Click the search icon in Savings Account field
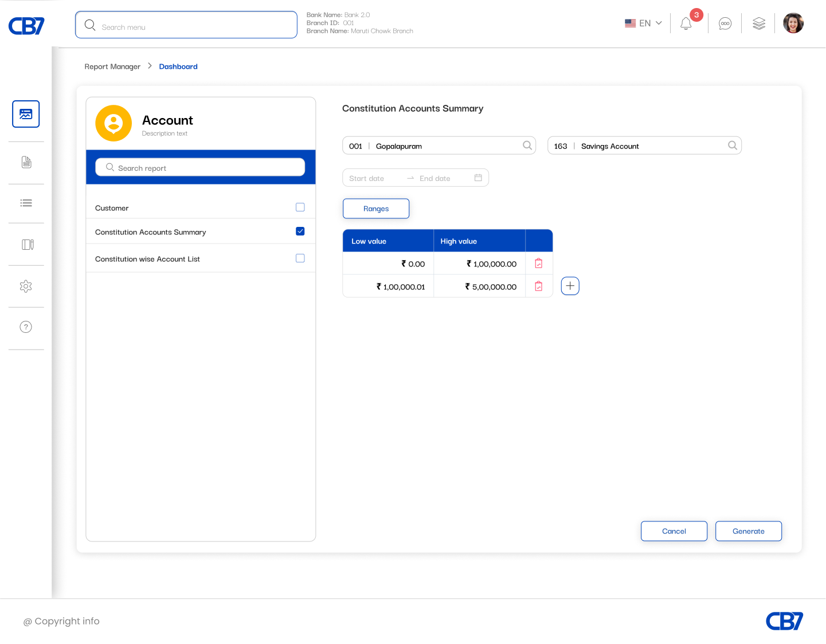This screenshot has width=826, height=644. [x=733, y=146]
